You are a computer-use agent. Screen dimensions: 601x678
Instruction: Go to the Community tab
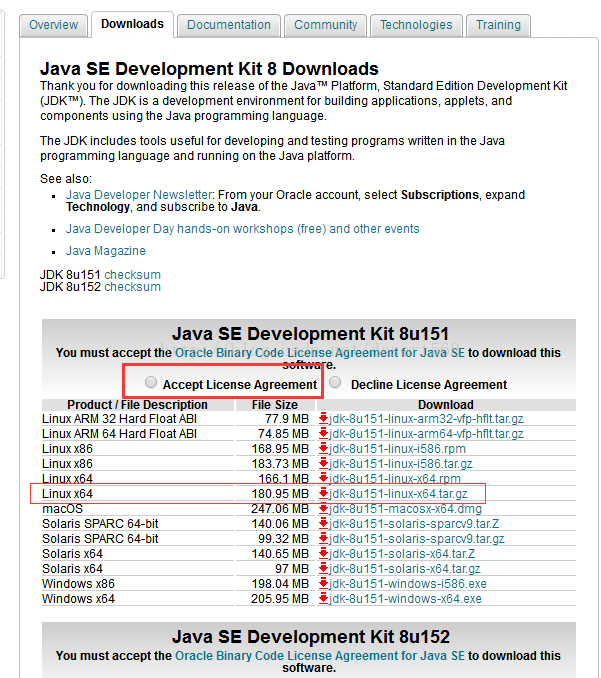326,25
